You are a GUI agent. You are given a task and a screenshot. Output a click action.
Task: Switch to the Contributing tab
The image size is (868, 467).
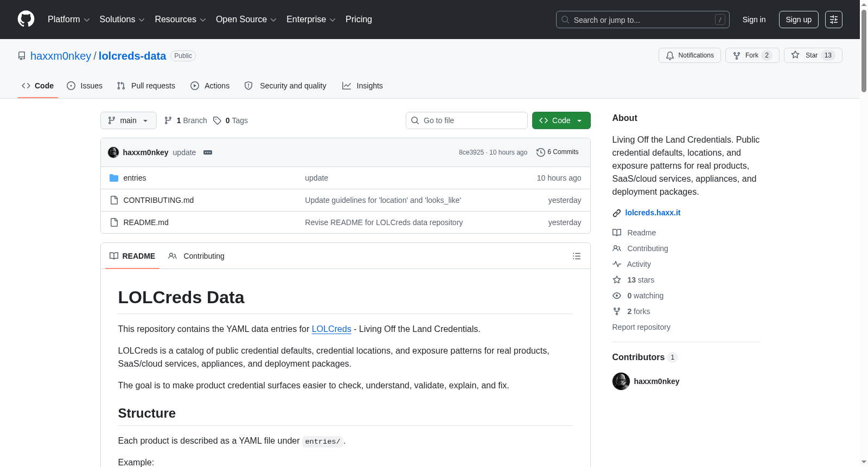pyautogui.click(x=196, y=256)
